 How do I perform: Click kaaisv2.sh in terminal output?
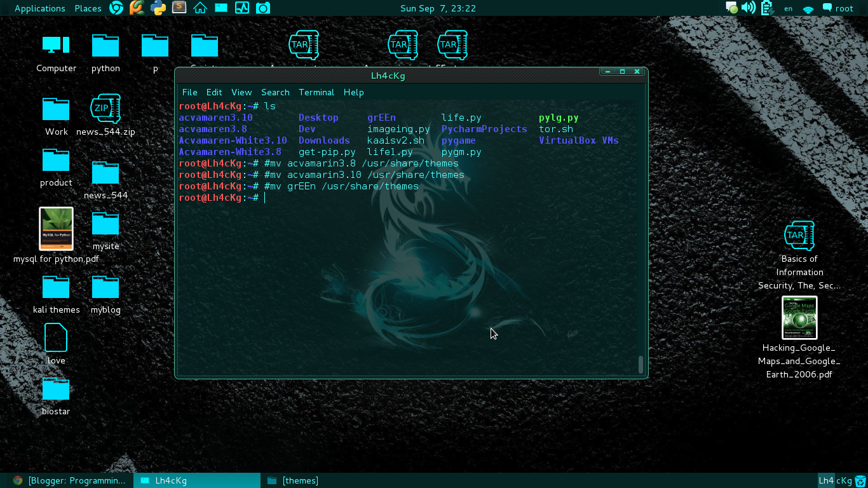396,140
